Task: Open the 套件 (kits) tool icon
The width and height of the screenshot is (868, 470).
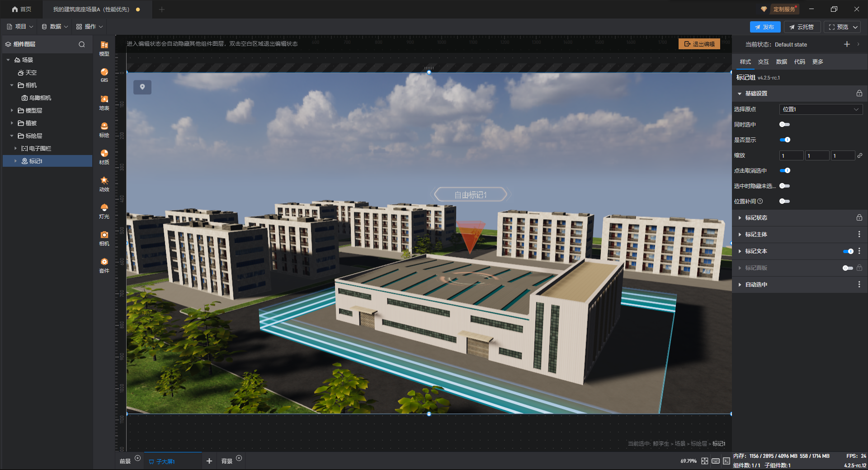Action: pos(104,265)
